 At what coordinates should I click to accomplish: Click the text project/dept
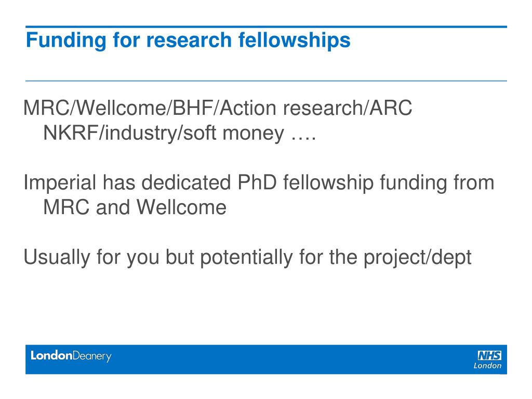[x=417, y=258]
